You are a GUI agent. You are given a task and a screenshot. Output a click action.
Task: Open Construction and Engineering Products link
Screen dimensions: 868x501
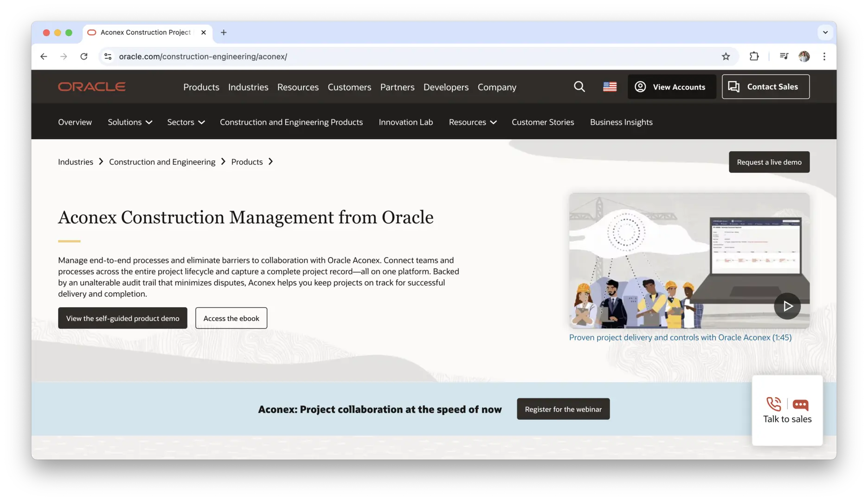click(291, 122)
